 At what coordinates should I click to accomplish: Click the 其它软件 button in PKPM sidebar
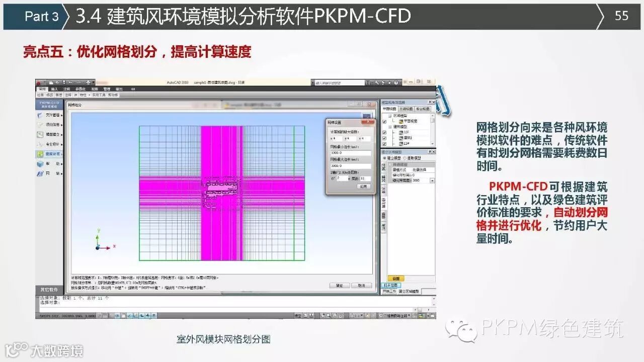(50, 290)
